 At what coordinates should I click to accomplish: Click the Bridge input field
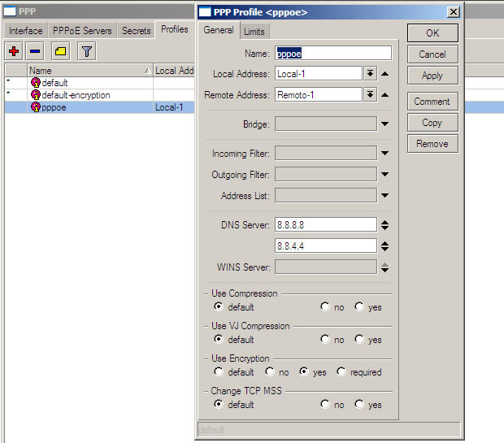click(x=326, y=124)
